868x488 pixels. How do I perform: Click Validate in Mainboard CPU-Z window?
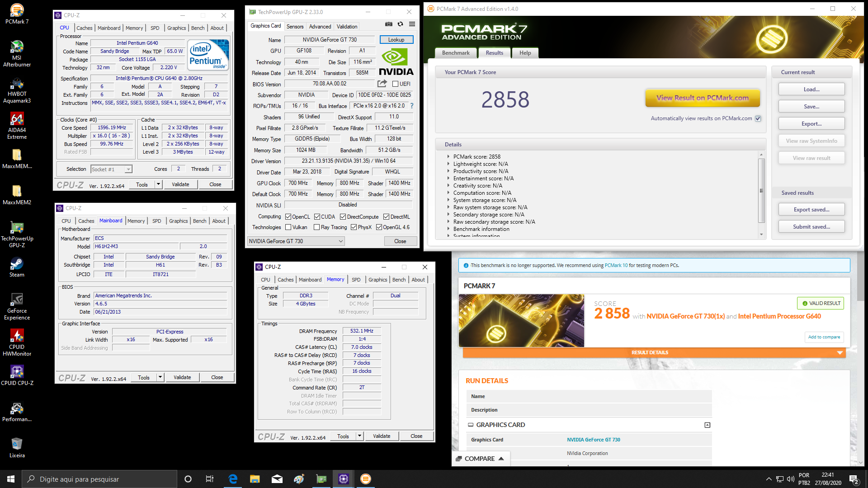click(x=182, y=377)
